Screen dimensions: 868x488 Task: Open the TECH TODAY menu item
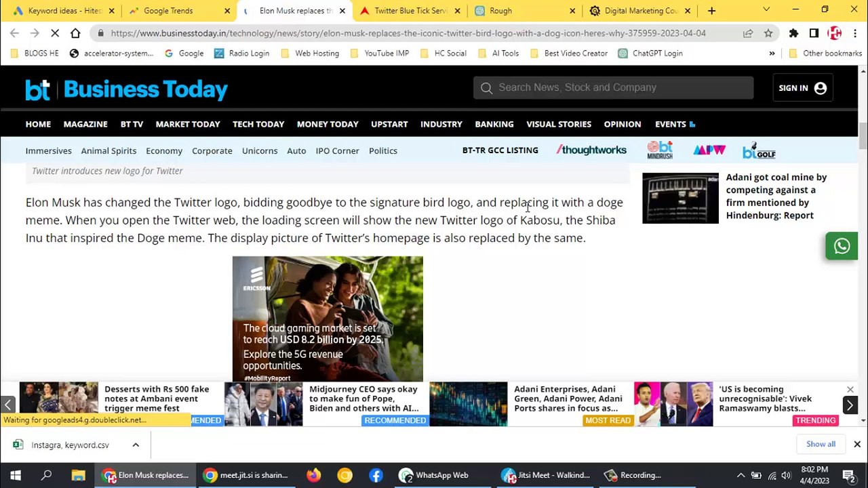click(258, 124)
